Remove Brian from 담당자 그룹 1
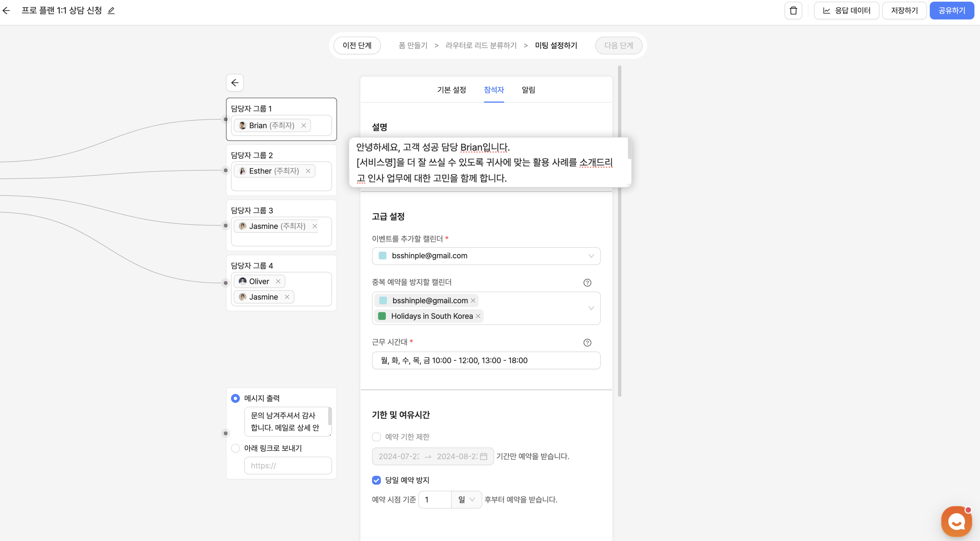Image resolution: width=980 pixels, height=541 pixels. (304, 125)
